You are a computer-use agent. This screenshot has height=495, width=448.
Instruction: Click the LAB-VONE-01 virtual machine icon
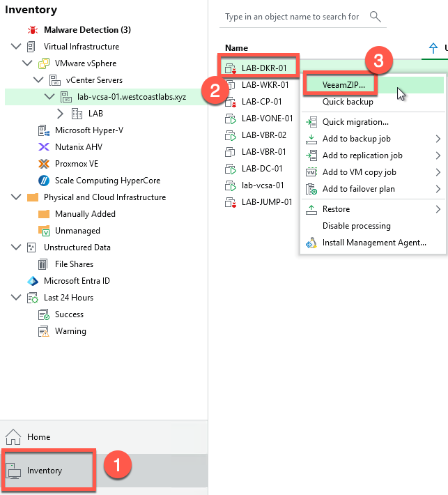[230, 119]
